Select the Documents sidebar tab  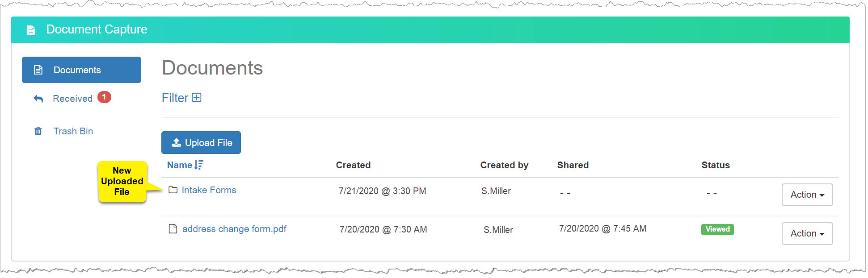(x=81, y=70)
